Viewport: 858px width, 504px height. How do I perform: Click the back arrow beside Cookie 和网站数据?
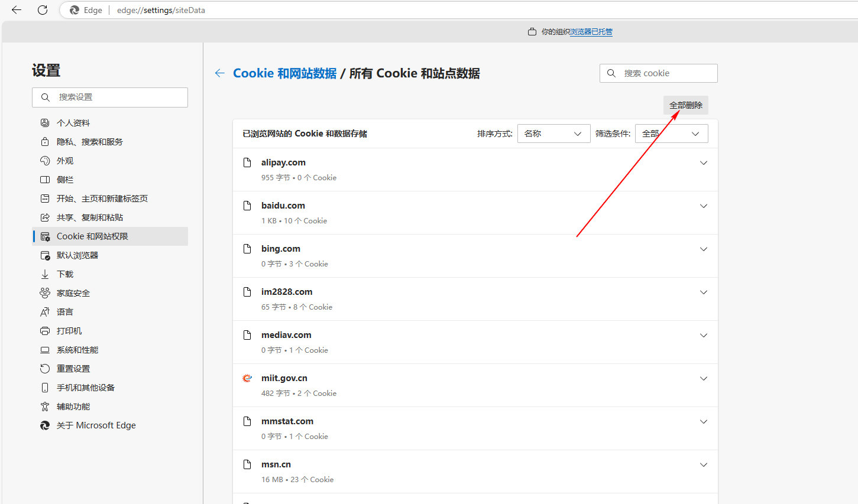(220, 73)
